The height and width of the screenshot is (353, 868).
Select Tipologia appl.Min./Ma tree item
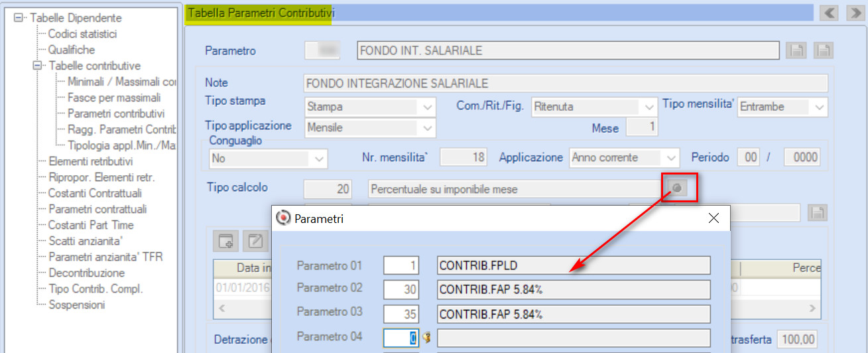(x=122, y=145)
